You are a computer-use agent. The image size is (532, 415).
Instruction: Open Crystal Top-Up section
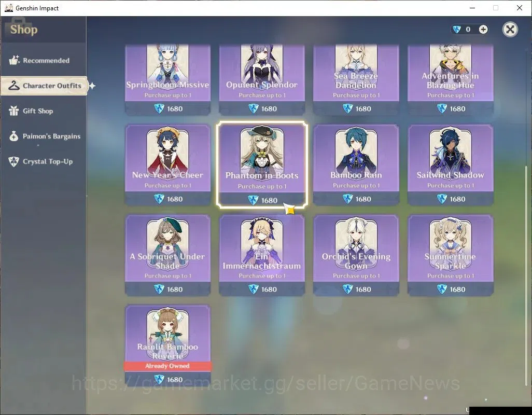43,161
